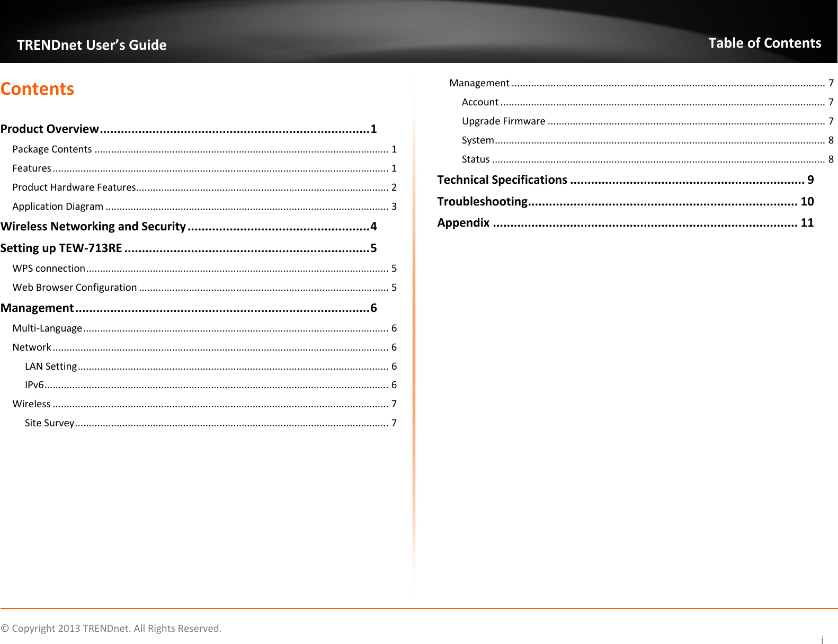Go to Wireless Networking and Security
This screenshot has height=644, width=838.
coord(189,226)
